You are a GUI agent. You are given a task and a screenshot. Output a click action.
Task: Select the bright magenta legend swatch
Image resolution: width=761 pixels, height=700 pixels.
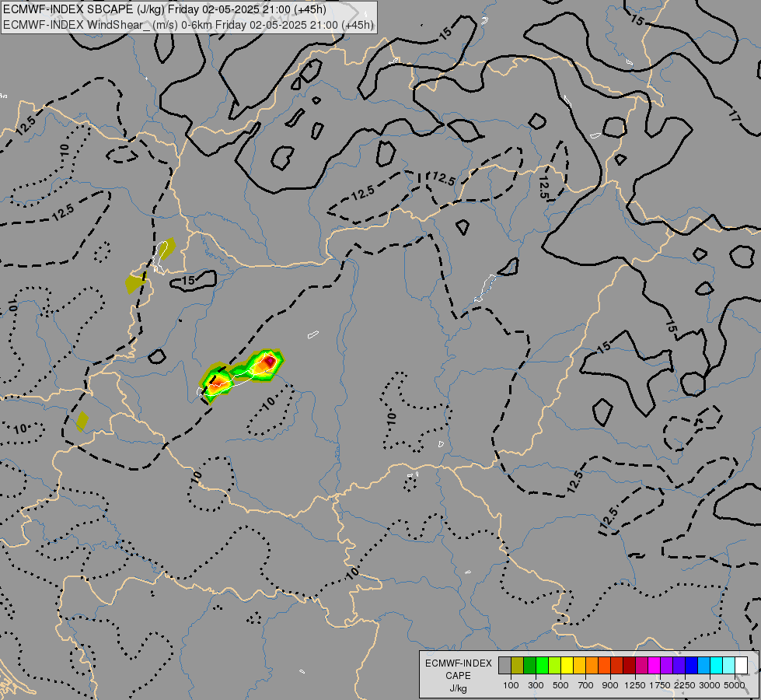coord(655,666)
